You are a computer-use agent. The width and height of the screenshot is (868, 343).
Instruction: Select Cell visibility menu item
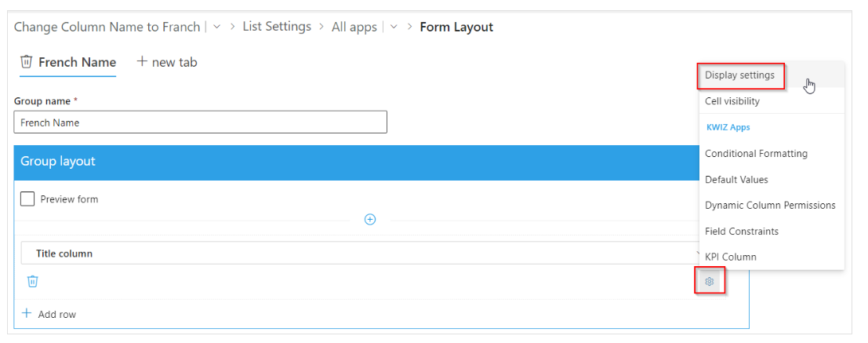732,100
